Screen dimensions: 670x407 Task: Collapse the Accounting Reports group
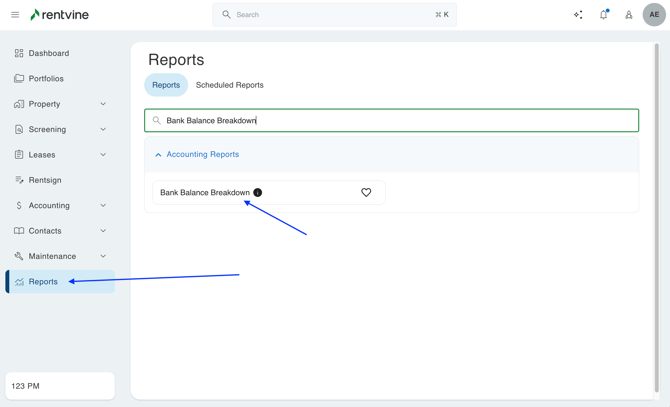pos(158,155)
